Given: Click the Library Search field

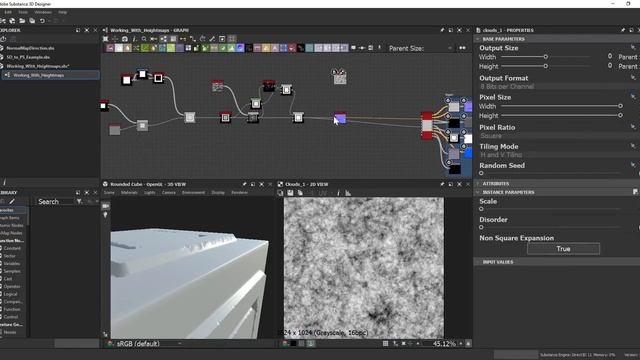Looking at the screenshot, I should [x=55, y=202].
